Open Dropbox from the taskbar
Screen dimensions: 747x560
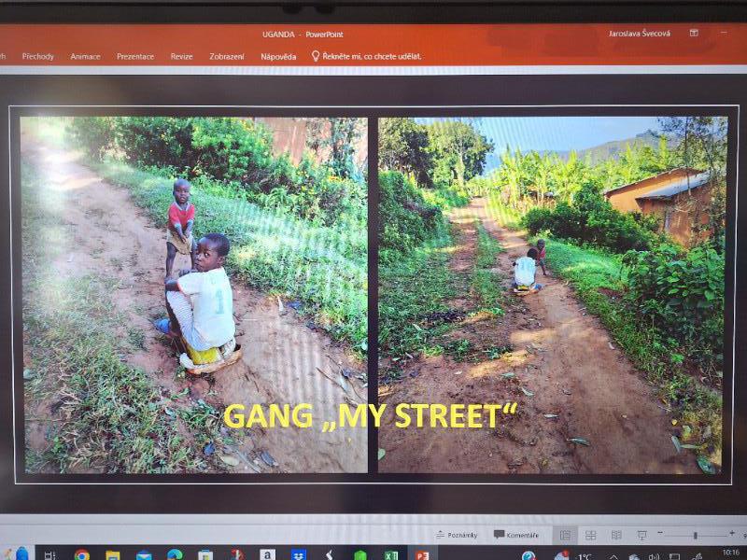click(x=298, y=555)
